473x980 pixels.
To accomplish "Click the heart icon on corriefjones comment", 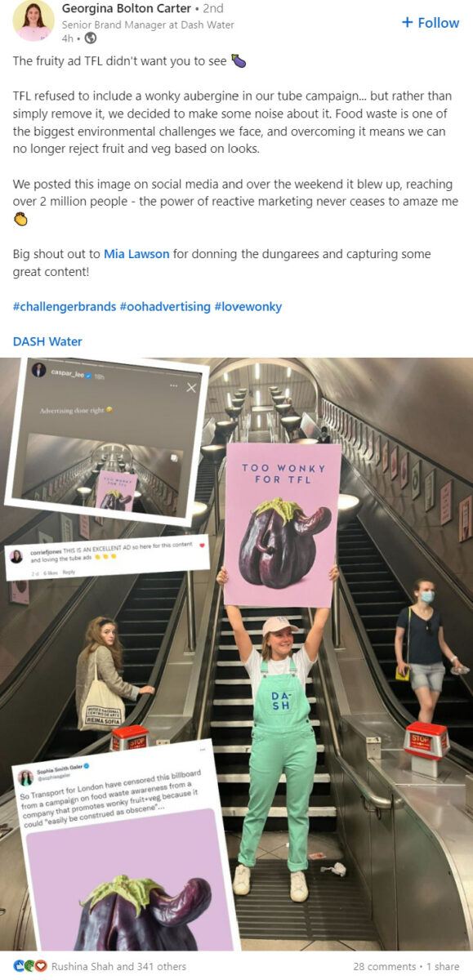I will [x=203, y=544].
